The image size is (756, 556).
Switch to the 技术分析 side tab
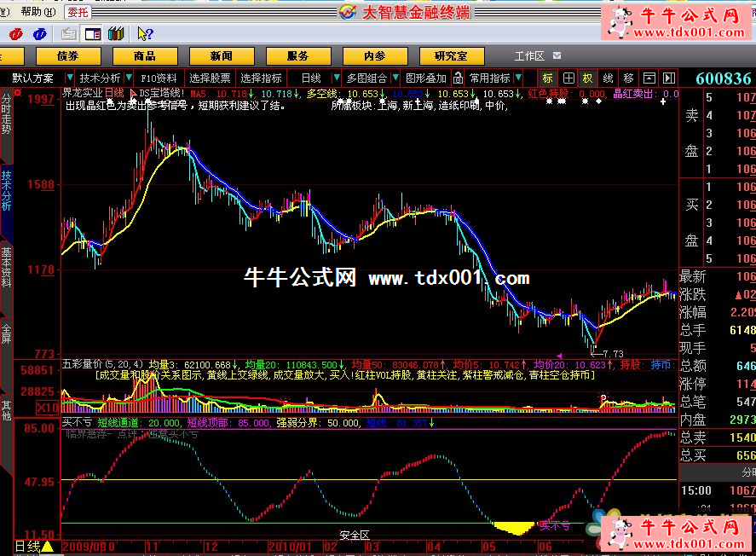point(6,190)
